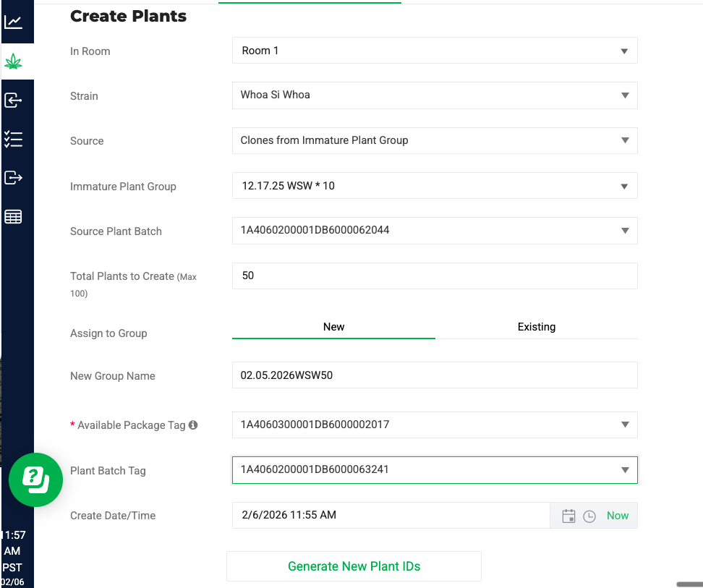Click the inbound transfer arrow sidebar icon

click(x=16, y=101)
